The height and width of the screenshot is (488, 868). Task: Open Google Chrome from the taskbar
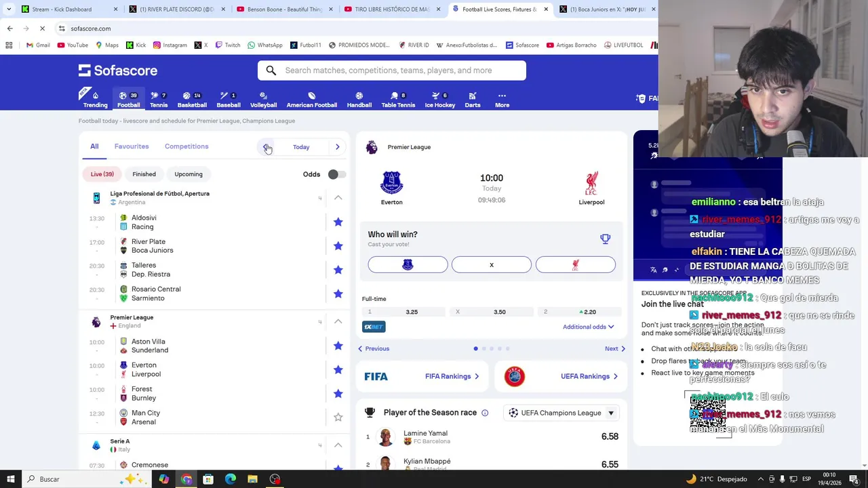186,479
